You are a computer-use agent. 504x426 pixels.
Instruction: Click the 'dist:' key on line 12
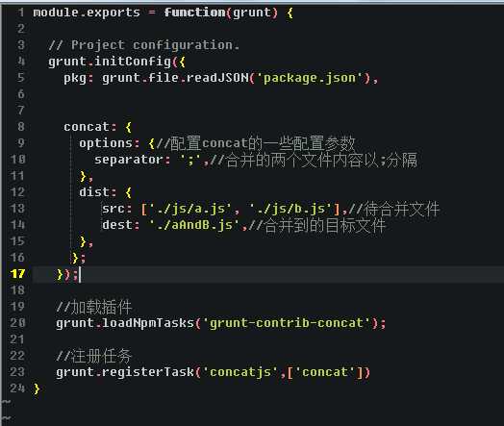click(x=98, y=192)
